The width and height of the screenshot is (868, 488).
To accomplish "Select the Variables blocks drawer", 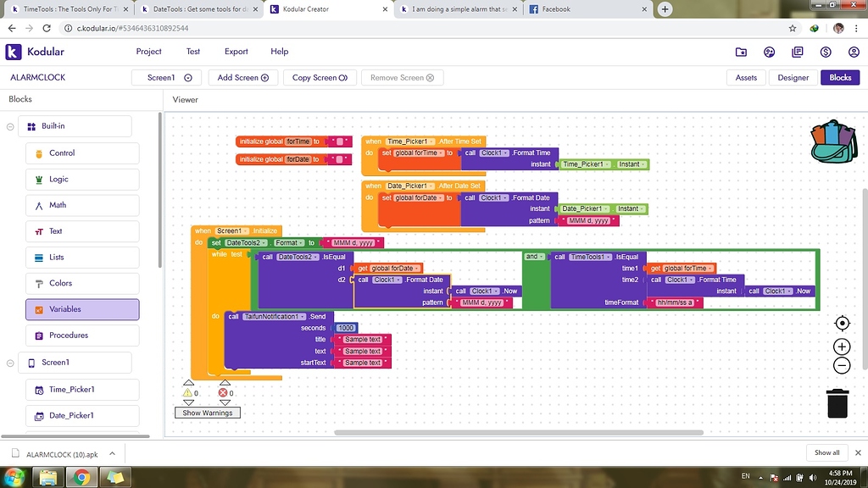I will point(81,309).
